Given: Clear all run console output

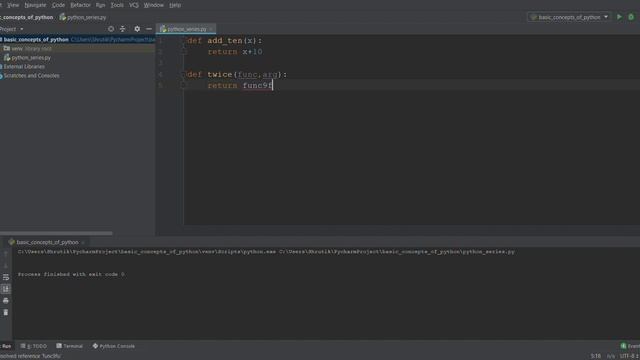Looking at the screenshot, I should point(6,313).
